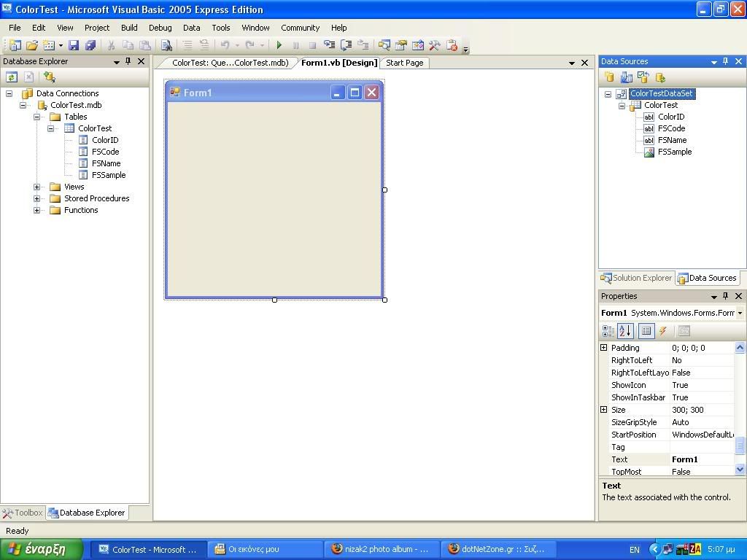Screen dimensions: 747x560
Task: Click Properties scrollbar down arrow
Action: pos(740,470)
